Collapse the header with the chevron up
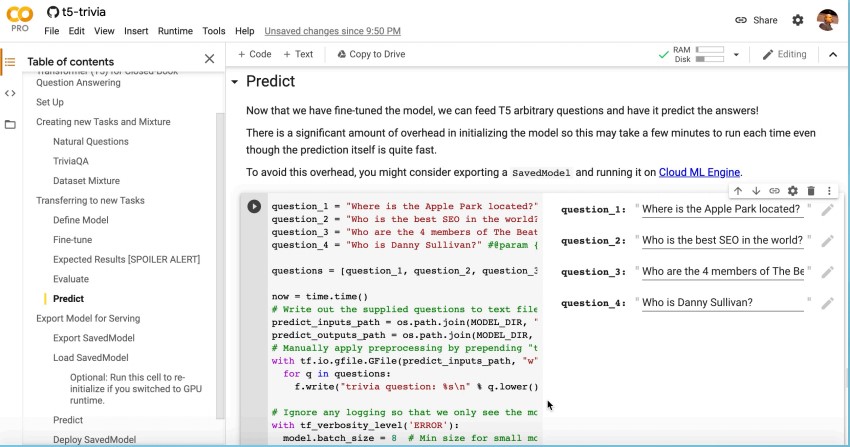Image resolution: width=850 pixels, height=447 pixels. click(833, 55)
